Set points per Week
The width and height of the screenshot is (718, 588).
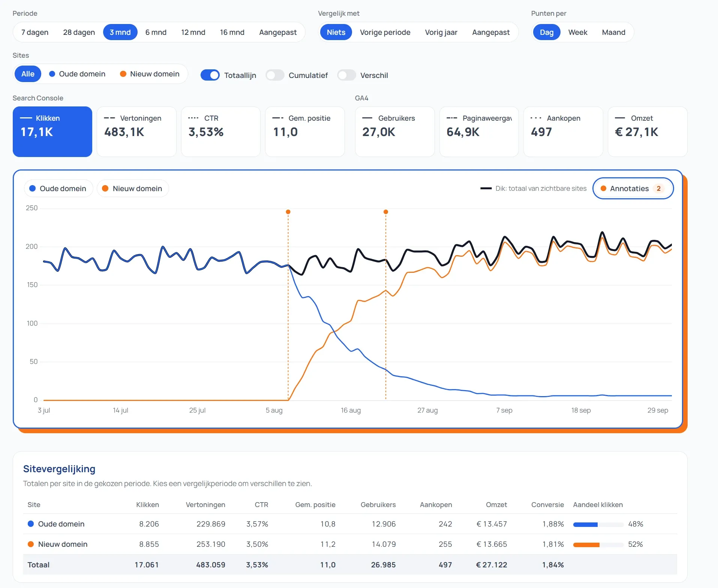578,32
